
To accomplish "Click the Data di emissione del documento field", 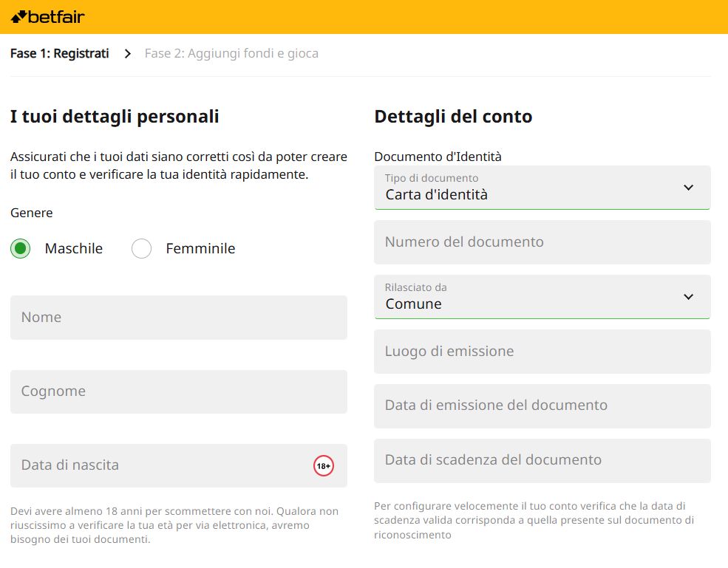I will point(542,406).
